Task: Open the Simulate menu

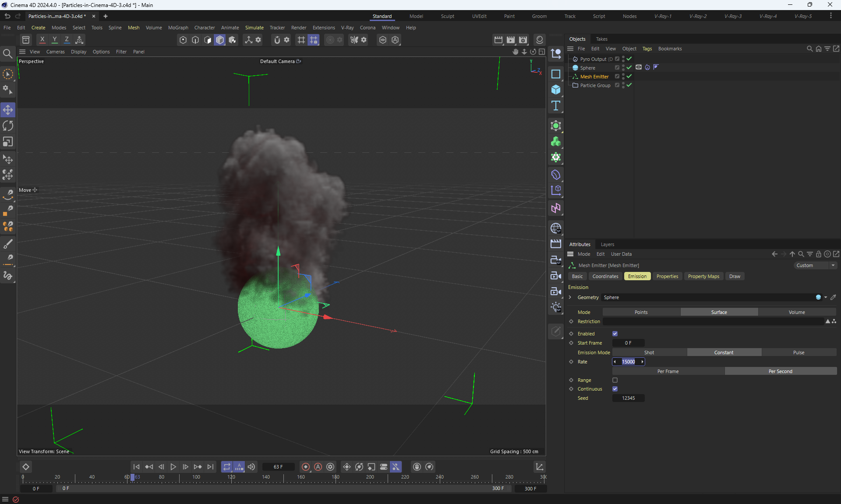Action: coord(254,28)
